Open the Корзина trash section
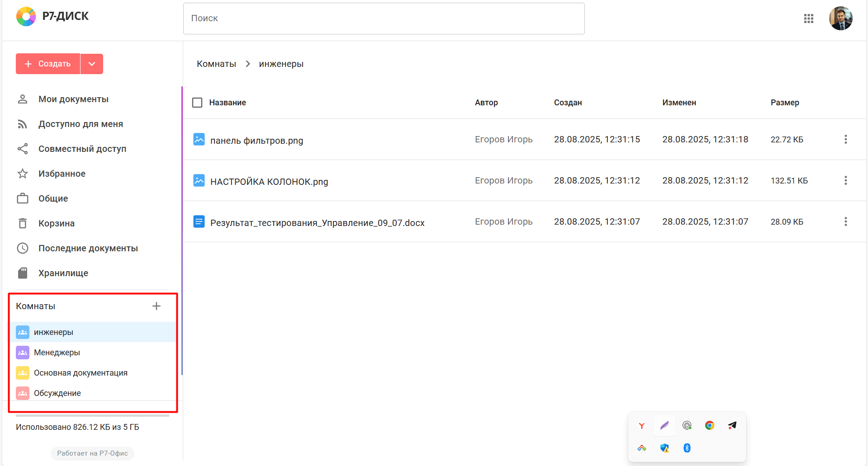The height and width of the screenshot is (466, 868). pos(56,223)
